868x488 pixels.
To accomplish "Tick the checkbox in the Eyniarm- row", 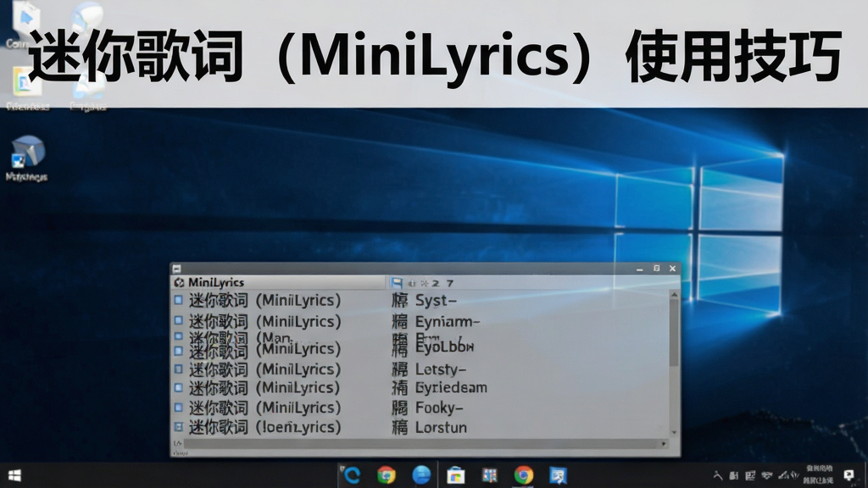I will click(x=178, y=320).
